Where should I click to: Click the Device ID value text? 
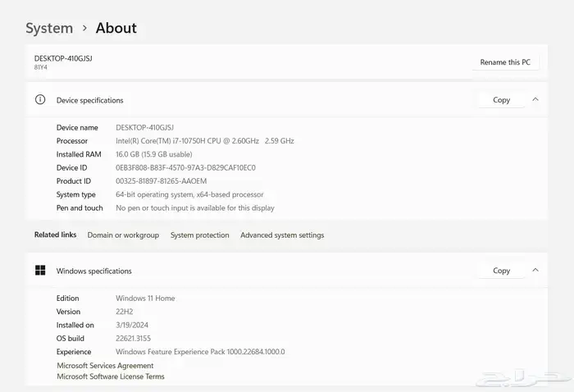pos(185,168)
